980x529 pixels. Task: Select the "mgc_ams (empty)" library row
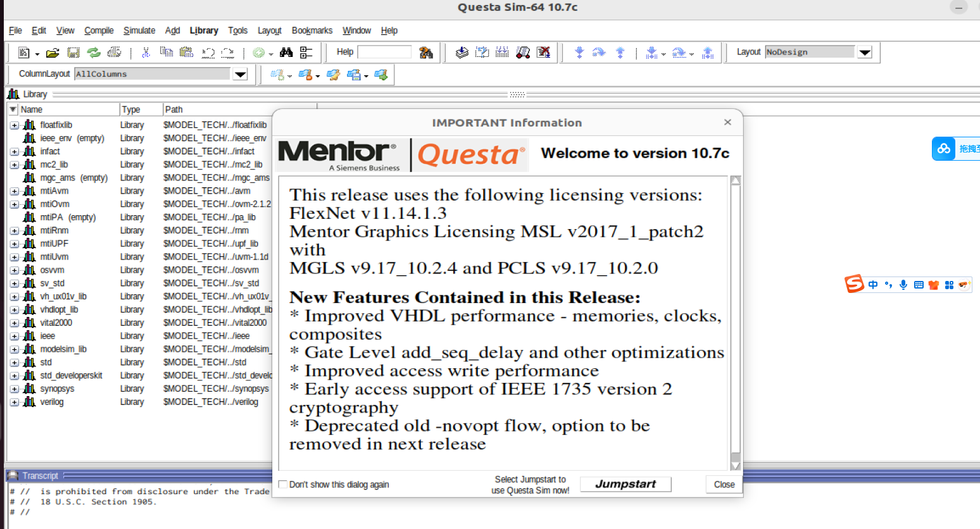139,178
